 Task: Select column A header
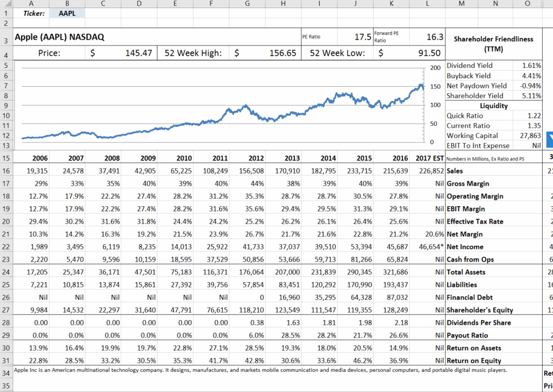pyautogui.click(x=32, y=3)
